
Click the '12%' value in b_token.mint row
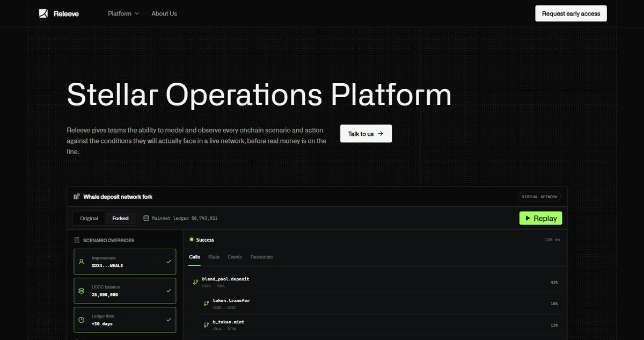pyautogui.click(x=554, y=325)
